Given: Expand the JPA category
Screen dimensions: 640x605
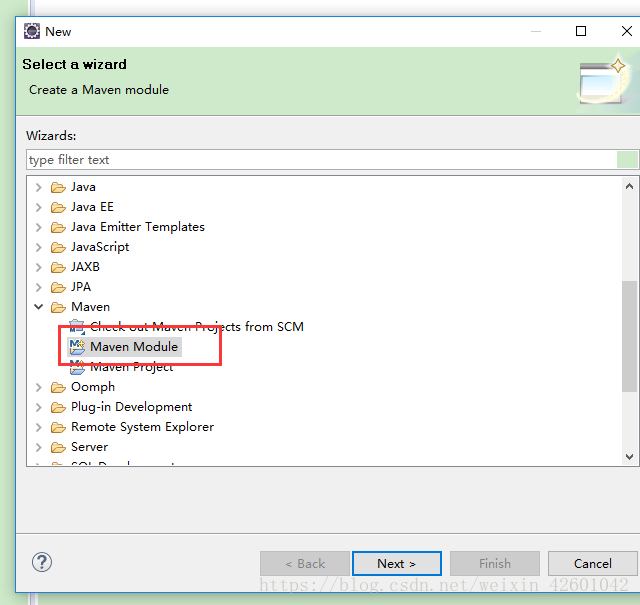Looking at the screenshot, I should (39, 287).
